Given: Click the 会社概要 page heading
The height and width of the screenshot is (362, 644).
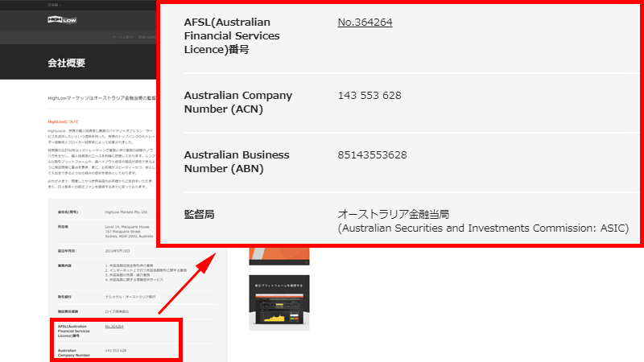Looking at the screenshot, I should (x=66, y=63).
